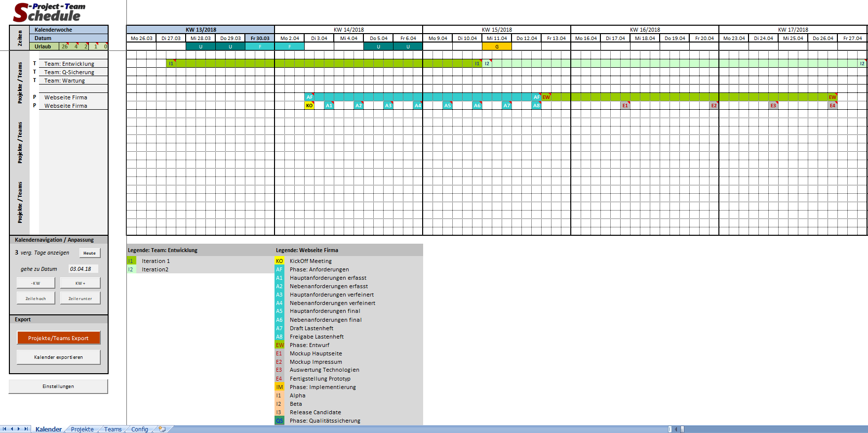
Task: Select the KW 13/2018 week header
Action: click(200, 30)
